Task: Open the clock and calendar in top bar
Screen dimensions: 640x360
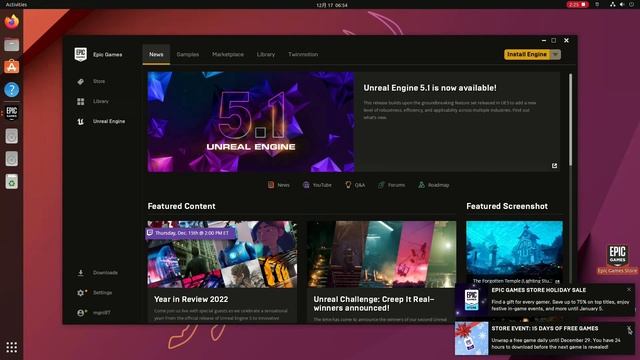Action: point(332,5)
